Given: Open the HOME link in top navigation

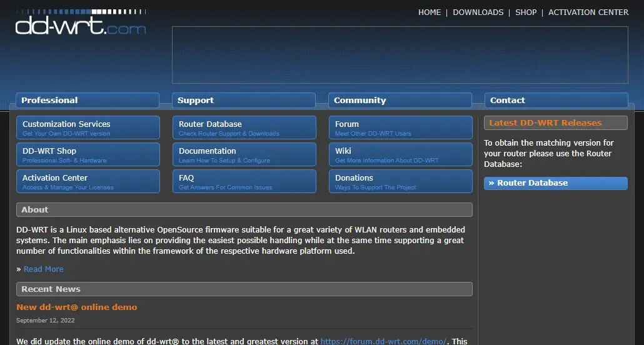Looking at the screenshot, I should click(x=429, y=12).
